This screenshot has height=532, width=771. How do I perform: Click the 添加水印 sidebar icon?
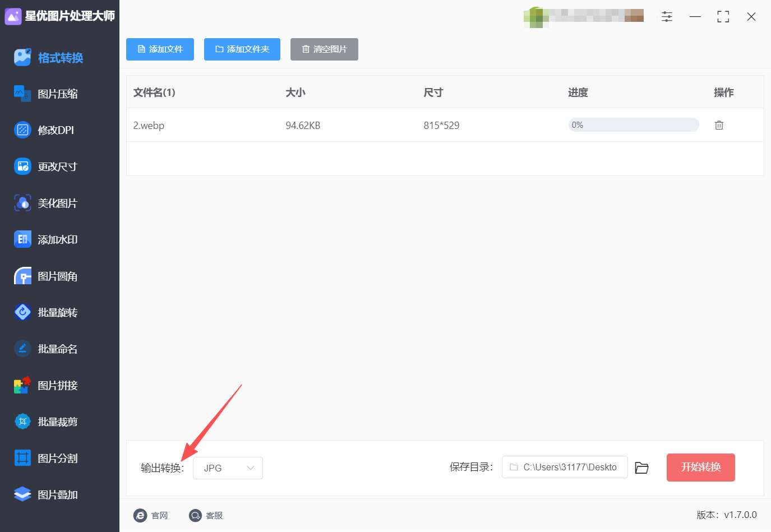click(22, 239)
